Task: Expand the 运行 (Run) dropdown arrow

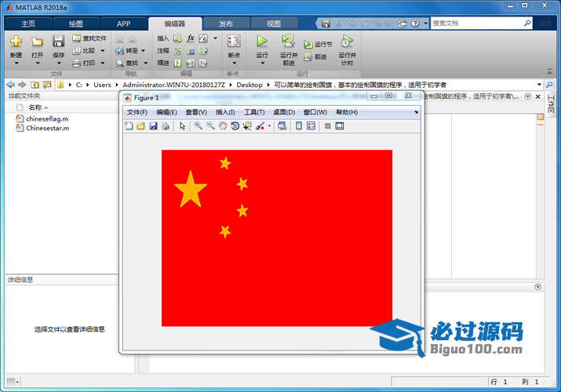Action: (262, 64)
